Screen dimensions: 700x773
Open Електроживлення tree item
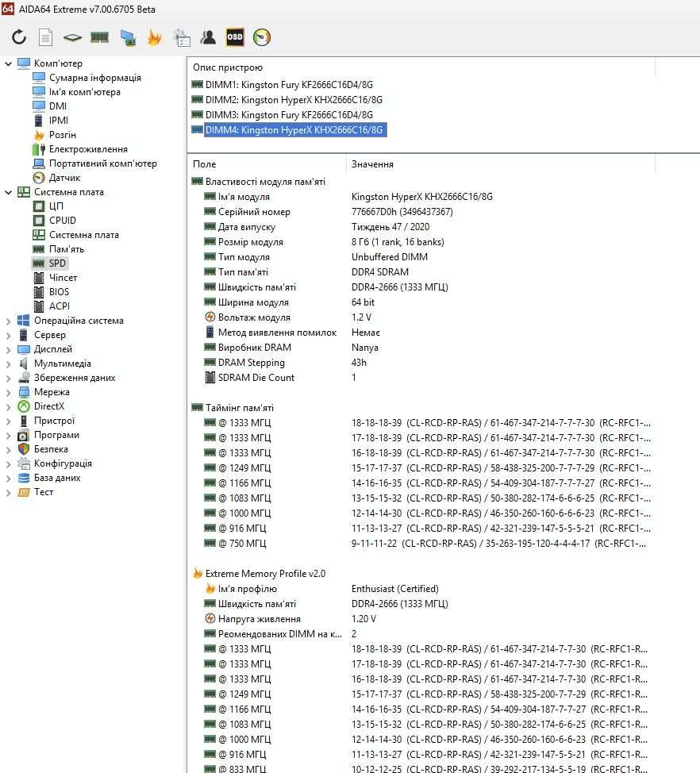coord(88,149)
